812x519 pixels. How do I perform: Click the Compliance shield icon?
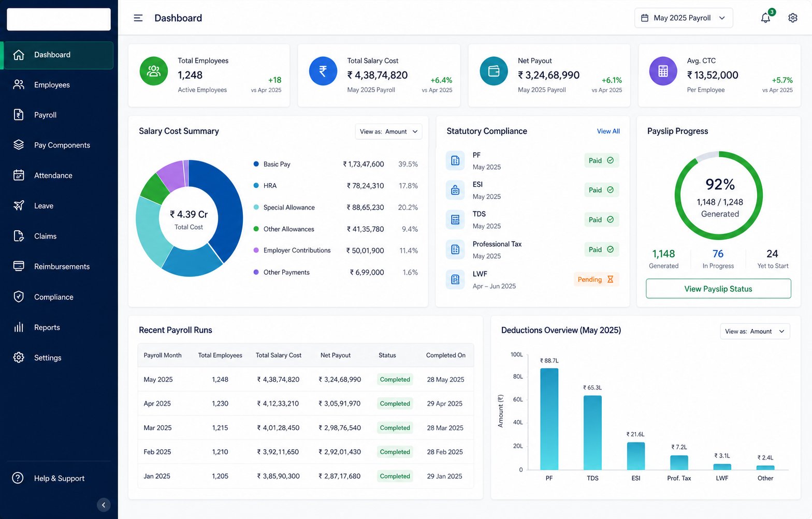click(x=19, y=296)
